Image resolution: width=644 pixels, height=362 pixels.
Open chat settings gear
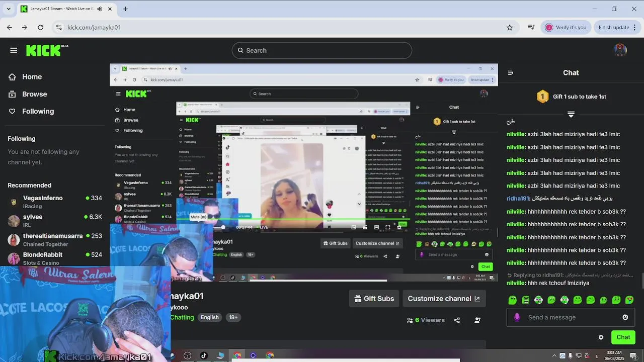point(601,337)
